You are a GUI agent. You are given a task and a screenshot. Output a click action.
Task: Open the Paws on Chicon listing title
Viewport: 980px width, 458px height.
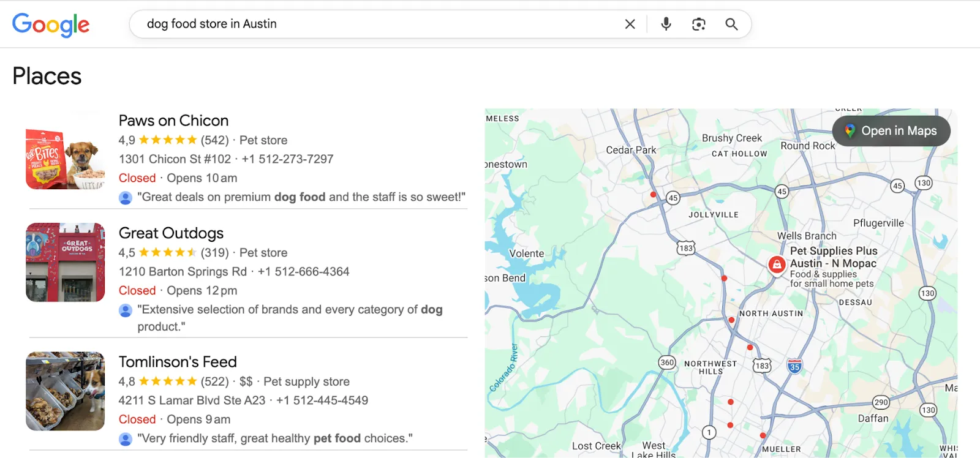(x=173, y=121)
